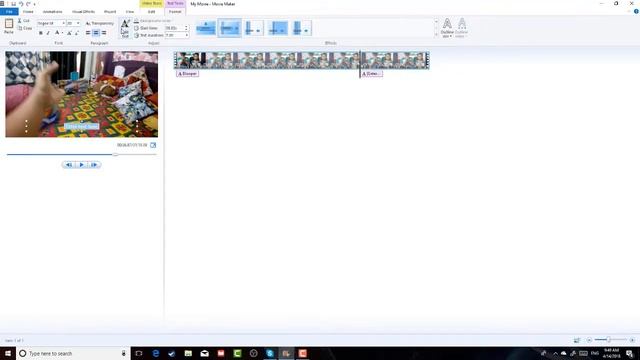640x360 pixels.
Task: Select the second caption after the playhead
Action: point(372,74)
